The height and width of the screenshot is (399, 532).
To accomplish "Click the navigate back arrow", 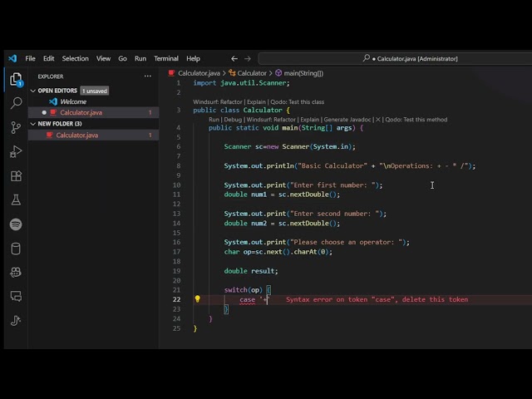I will [234, 59].
